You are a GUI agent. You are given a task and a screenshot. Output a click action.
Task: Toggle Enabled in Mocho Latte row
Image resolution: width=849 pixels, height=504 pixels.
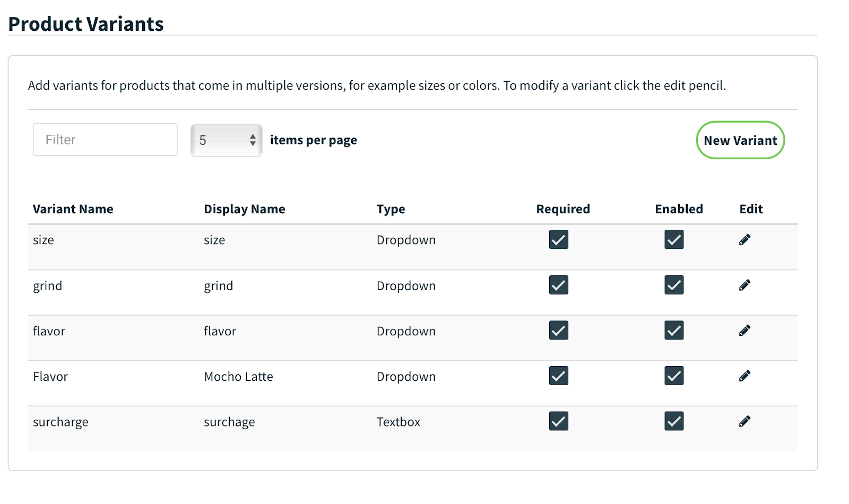[674, 376]
